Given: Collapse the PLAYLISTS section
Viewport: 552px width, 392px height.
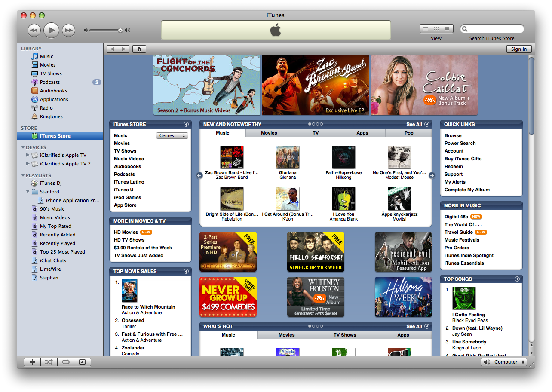Looking at the screenshot, I should pos(23,175).
